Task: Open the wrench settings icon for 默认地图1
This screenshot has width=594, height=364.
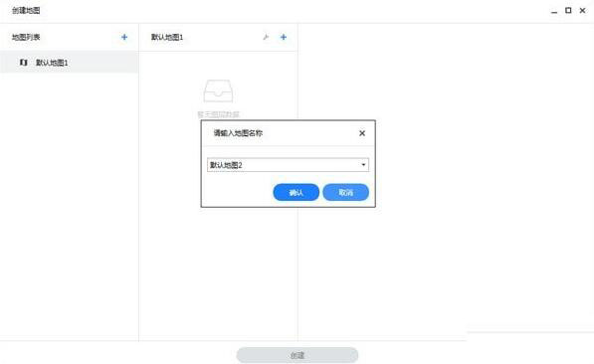Action: click(x=266, y=37)
